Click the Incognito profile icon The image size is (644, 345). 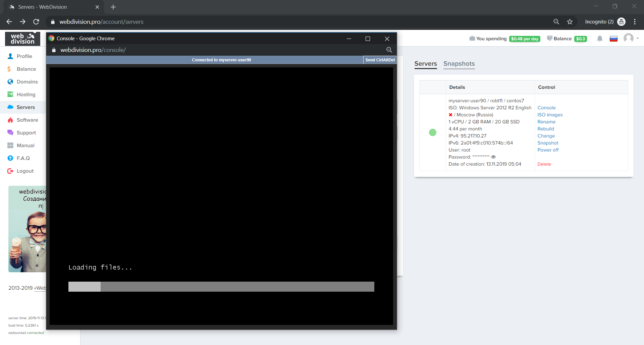pyautogui.click(x=621, y=22)
